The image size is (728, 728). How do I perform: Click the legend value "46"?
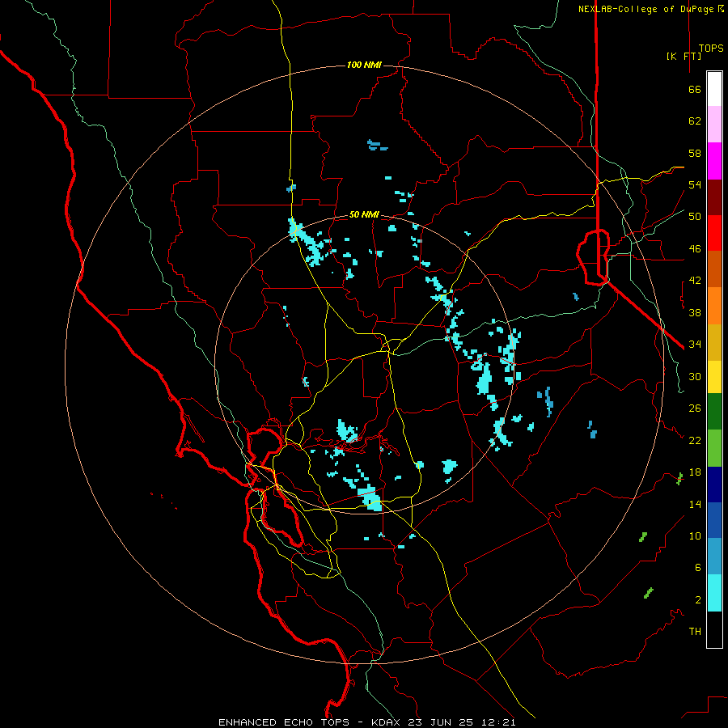[695, 249]
